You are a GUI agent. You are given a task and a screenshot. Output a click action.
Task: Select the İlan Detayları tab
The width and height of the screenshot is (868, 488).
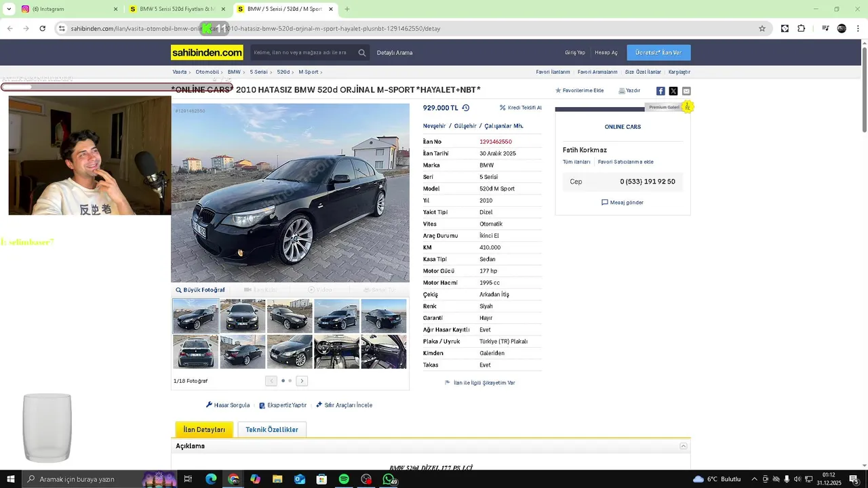tap(204, 430)
